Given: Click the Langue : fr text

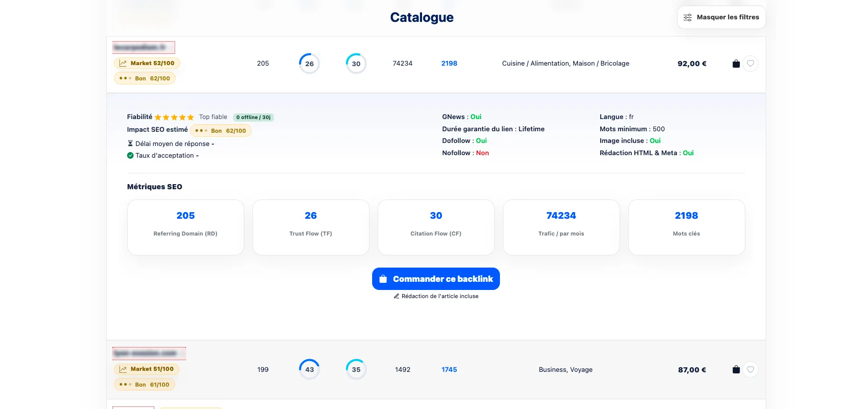Looking at the screenshot, I should point(617,117).
